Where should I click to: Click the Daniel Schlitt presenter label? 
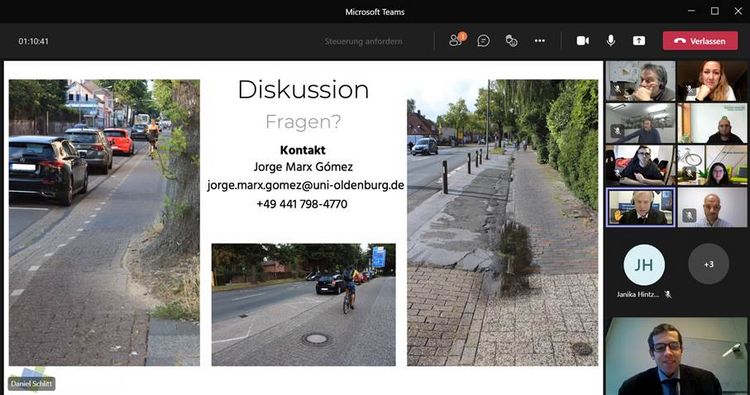pyautogui.click(x=32, y=384)
